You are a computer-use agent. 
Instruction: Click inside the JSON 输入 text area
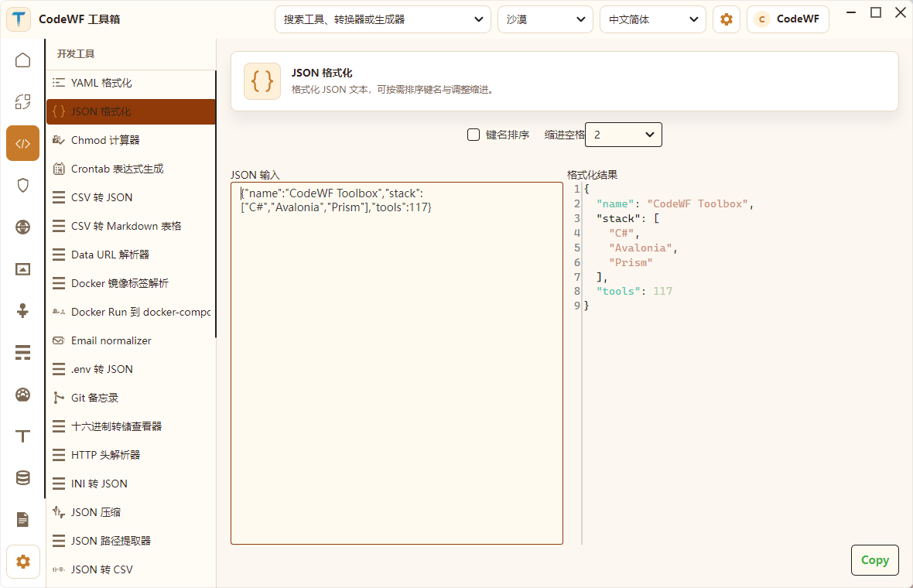[396, 364]
